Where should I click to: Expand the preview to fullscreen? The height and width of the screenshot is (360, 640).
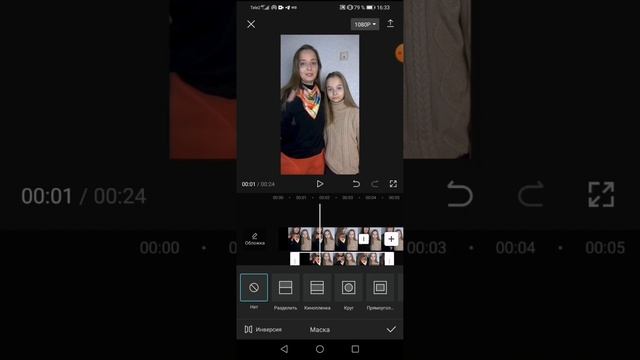pos(393,184)
